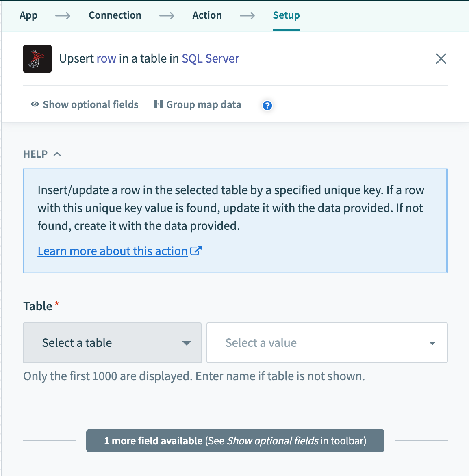Toggle Group map data option
The image size is (469, 476).
pos(204,105)
